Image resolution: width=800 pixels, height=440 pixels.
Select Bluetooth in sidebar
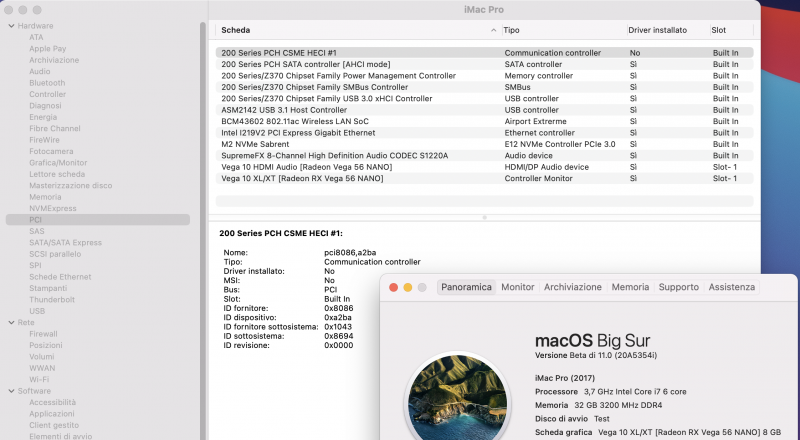click(x=47, y=83)
